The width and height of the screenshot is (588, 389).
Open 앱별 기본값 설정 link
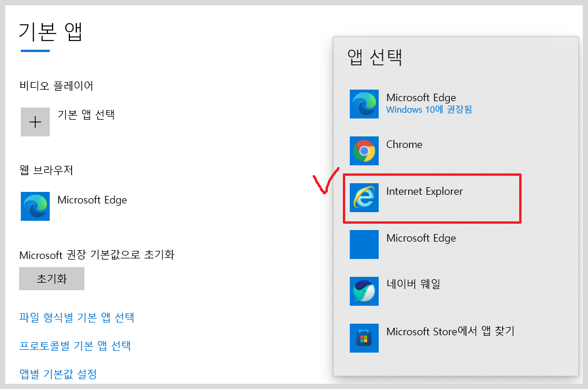(x=58, y=373)
